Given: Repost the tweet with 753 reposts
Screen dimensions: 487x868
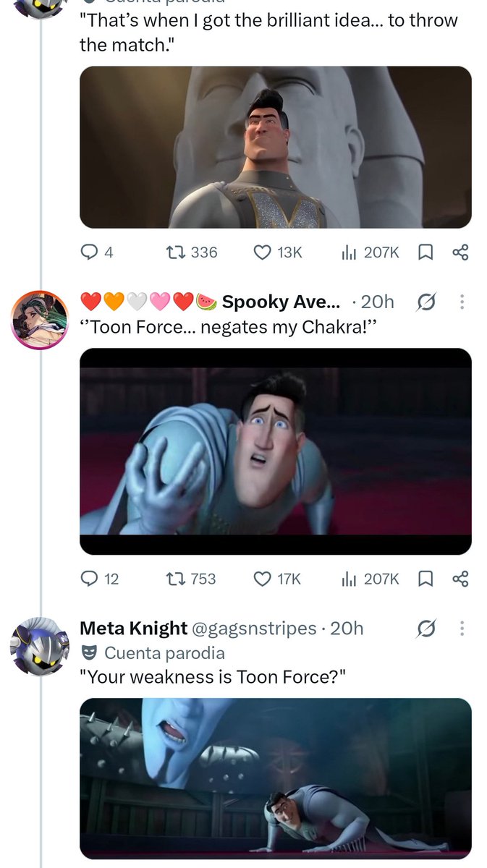Looking at the screenshot, I should pyautogui.click(x=191, y=579).
